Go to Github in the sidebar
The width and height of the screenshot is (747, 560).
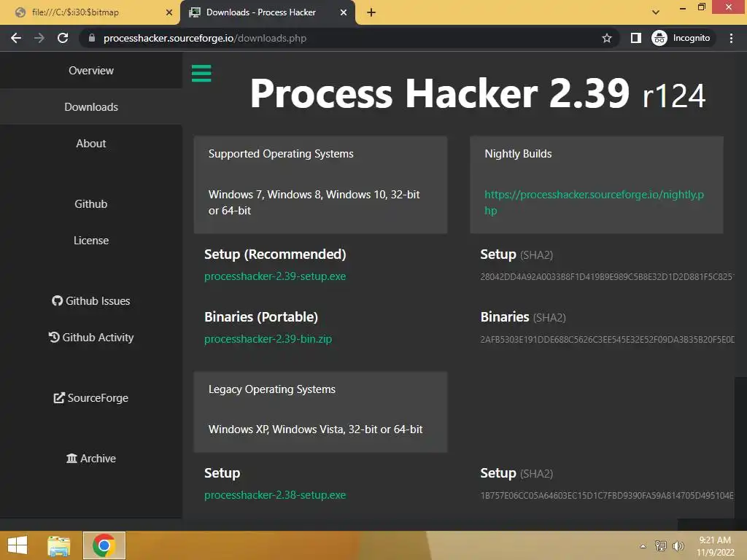(x=91, y=204)
